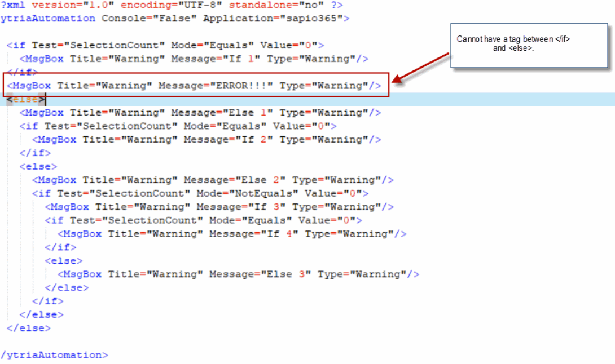Viewport: 615px width, 364px height.
Task: Click the opening ytriaAutomation tag name
Action: coord(48,18)
